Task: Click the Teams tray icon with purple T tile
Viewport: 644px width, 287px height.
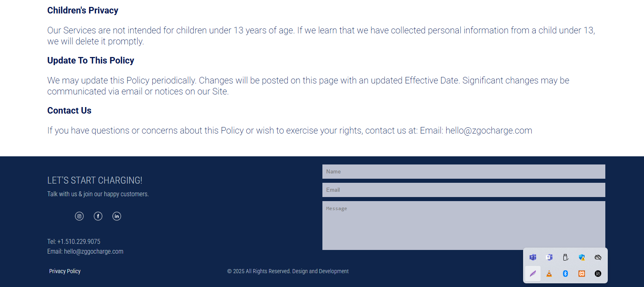Action: coord(533,257)
